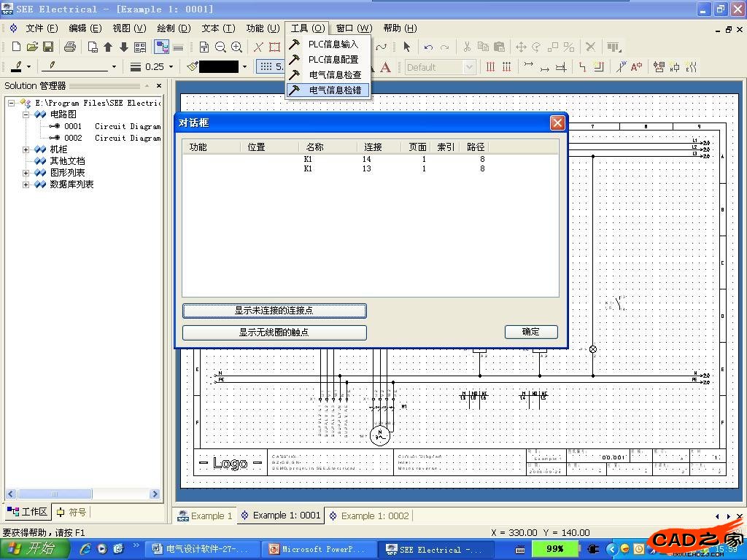The width and height of the screenshot is (747, 560).
Task: Click the zoom out magnifier icon
Action: click(220, 47)
